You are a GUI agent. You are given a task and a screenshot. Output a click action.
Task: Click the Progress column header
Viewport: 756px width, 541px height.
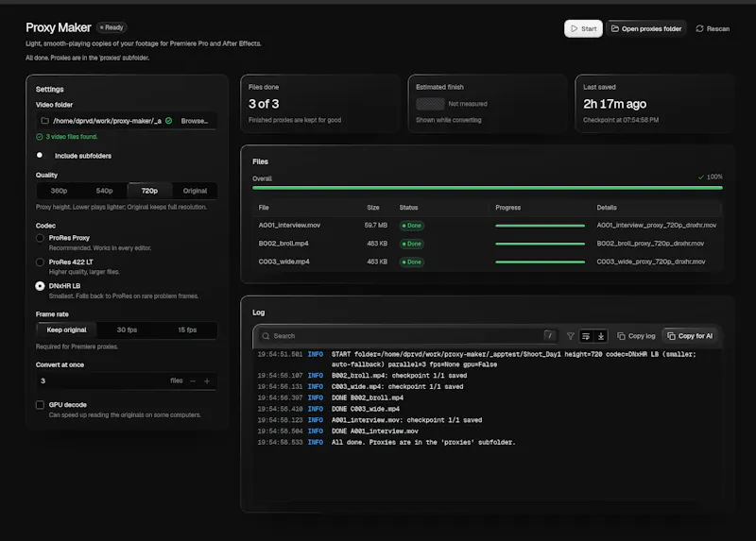click(508, 208)
